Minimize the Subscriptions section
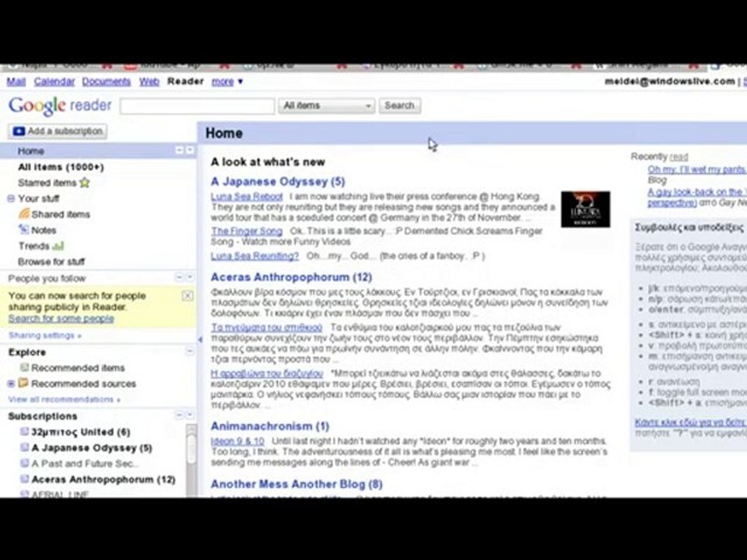 179,415
